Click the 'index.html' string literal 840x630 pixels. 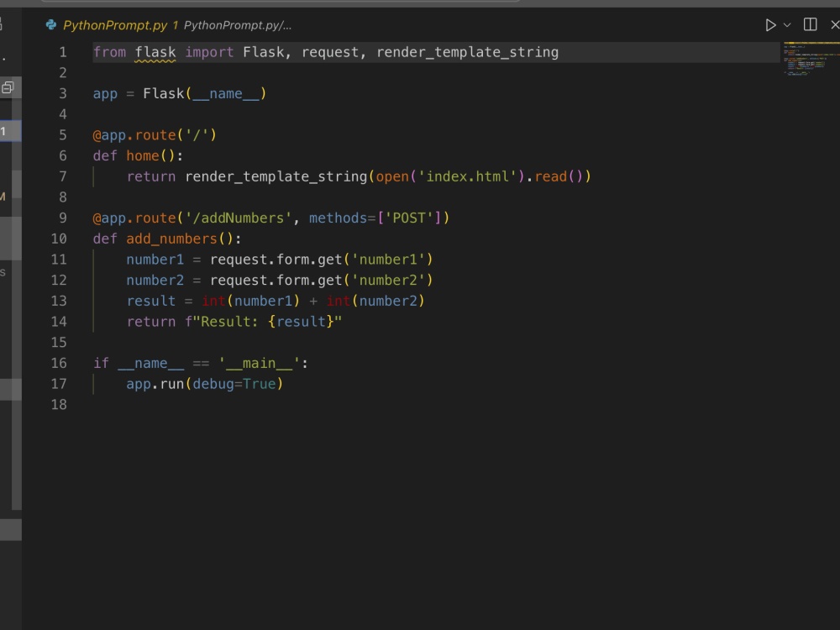click(x=467, y=176)
